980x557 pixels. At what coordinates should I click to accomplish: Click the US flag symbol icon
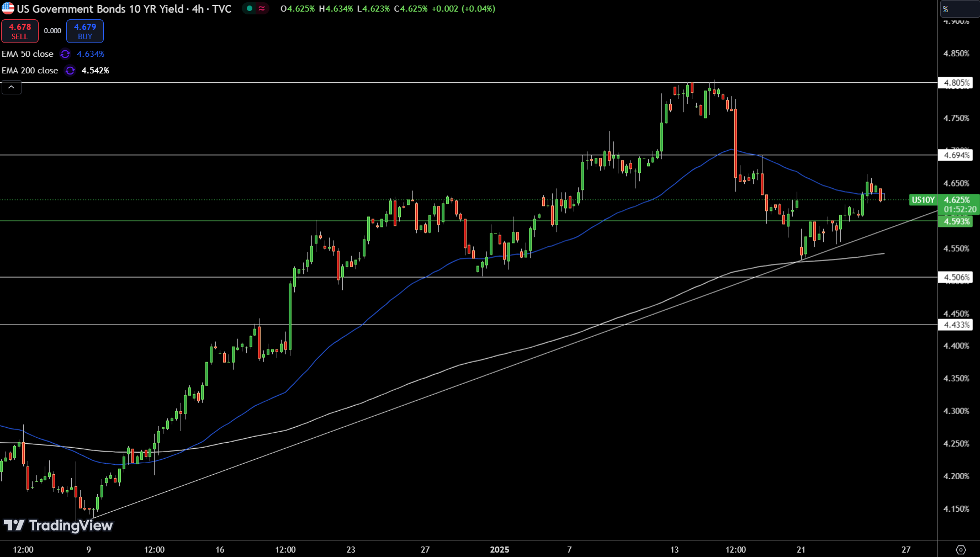tap(8, 8)
